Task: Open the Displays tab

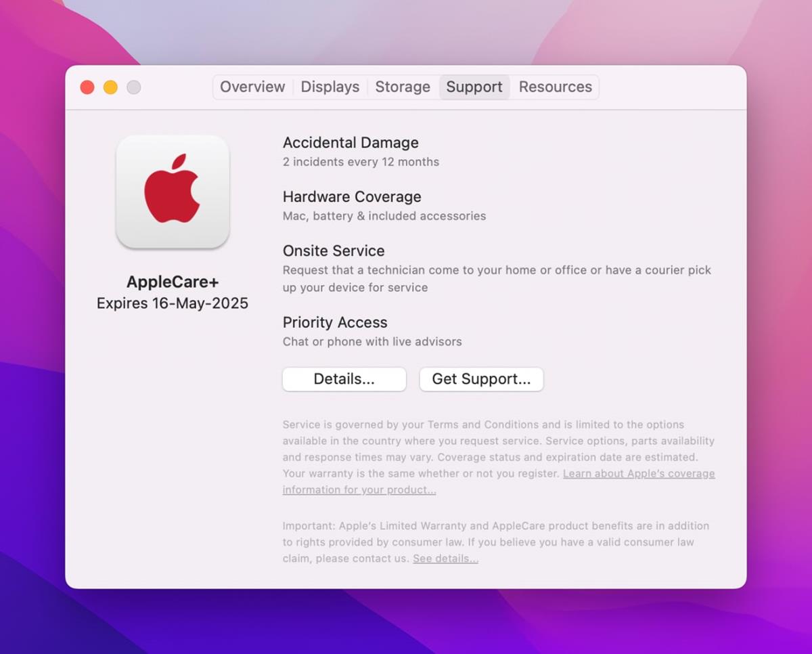Action: 330,87
